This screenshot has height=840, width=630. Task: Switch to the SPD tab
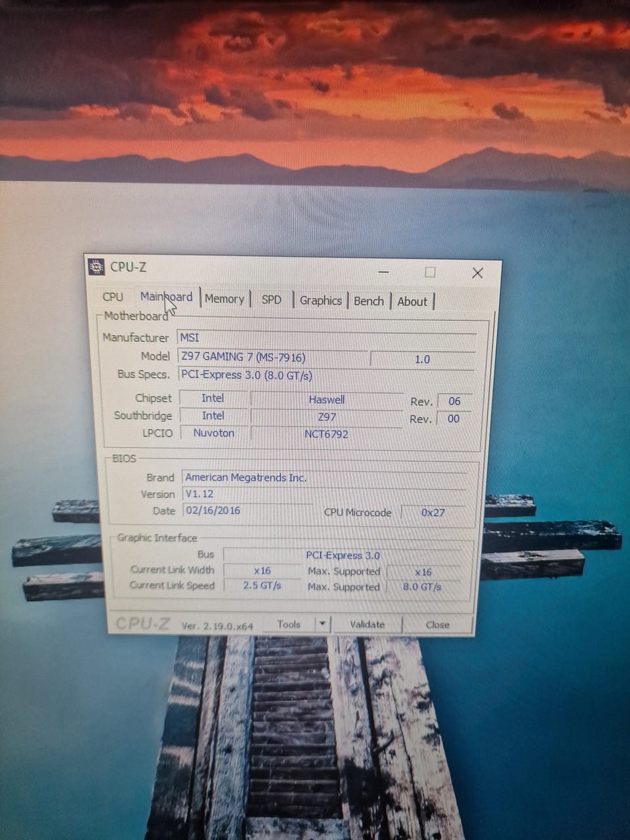[x=271, y=299]
